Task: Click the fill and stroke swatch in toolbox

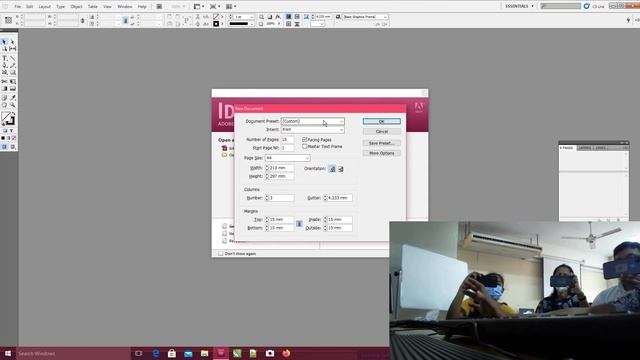Action: click(x=8, y=119)
